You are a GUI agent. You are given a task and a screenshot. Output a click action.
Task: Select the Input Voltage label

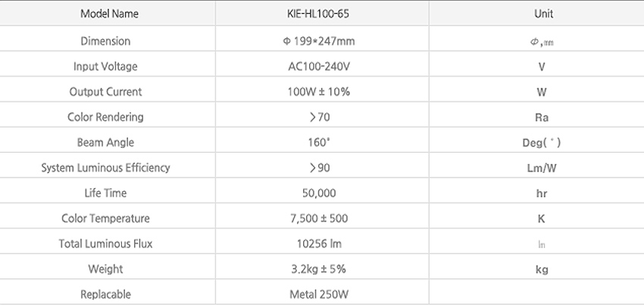105,67
